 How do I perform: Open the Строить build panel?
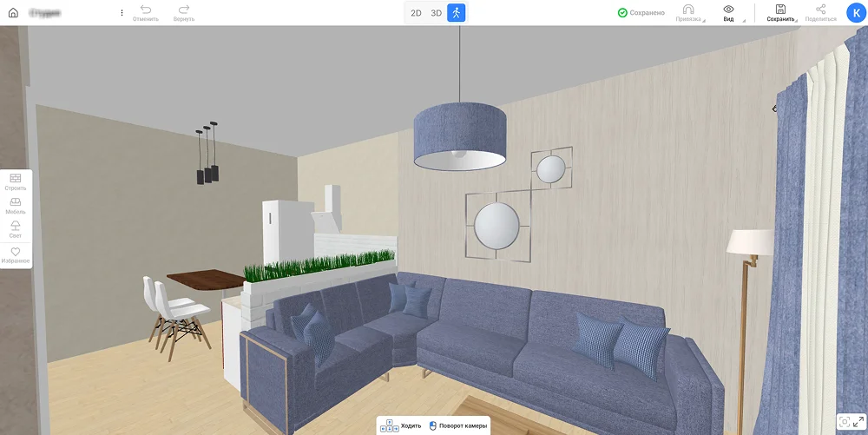coord(16,181)
